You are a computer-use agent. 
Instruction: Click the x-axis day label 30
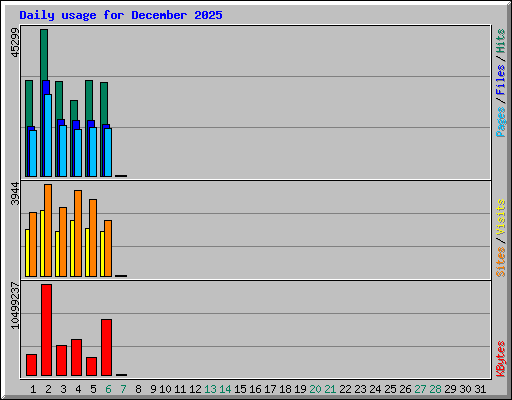pyautogui.click(x=465, y=389)
